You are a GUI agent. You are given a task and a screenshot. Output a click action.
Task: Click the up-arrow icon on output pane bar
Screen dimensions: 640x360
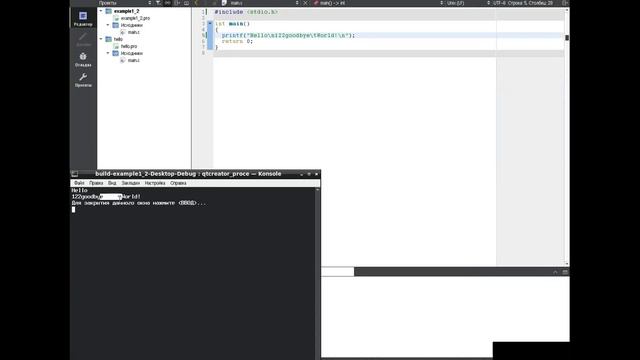point(555,272)
